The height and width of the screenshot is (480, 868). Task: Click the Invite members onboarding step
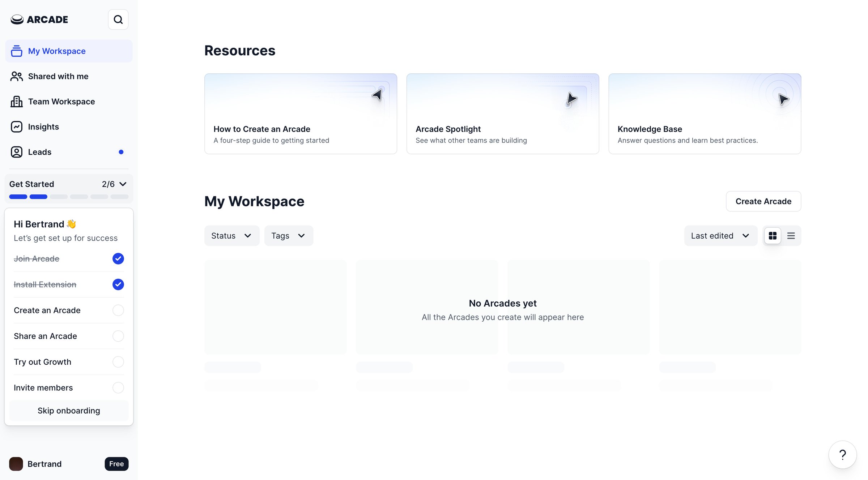(x=69, y=388)
